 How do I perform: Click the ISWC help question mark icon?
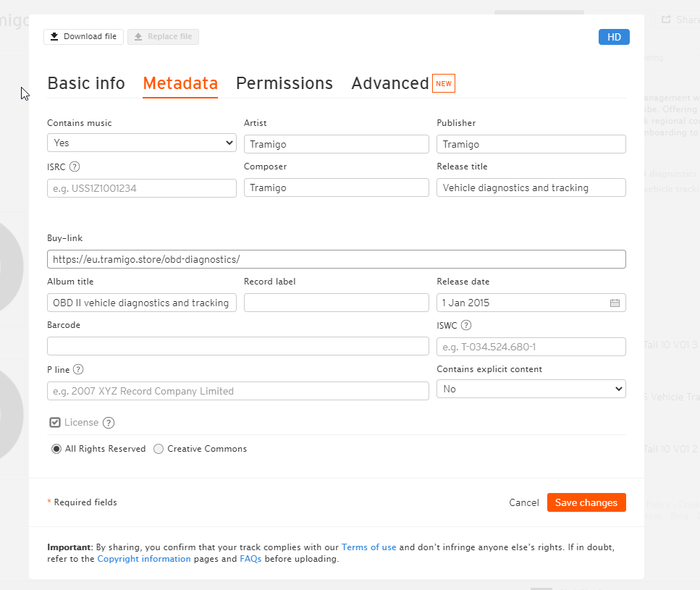click(466, 325)
